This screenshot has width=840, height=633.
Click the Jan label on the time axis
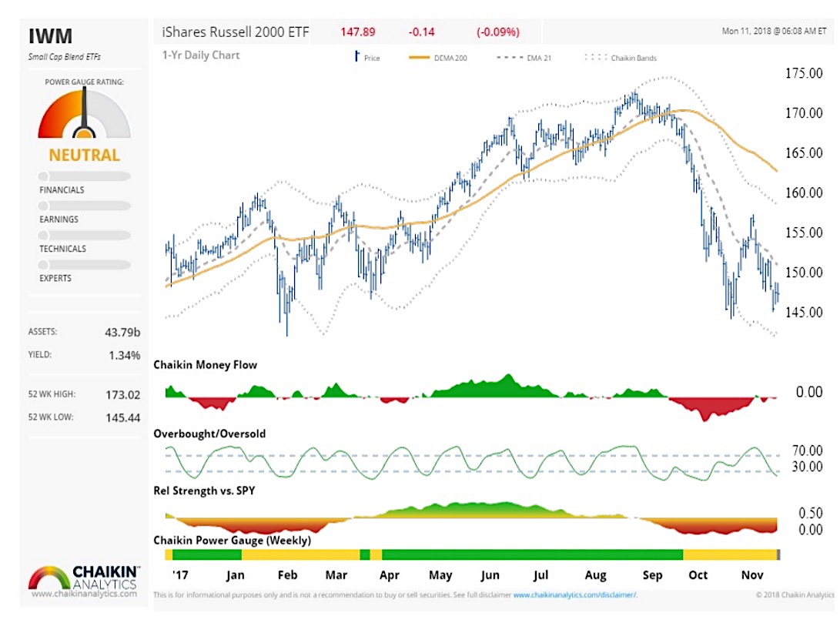pos(235,576)
